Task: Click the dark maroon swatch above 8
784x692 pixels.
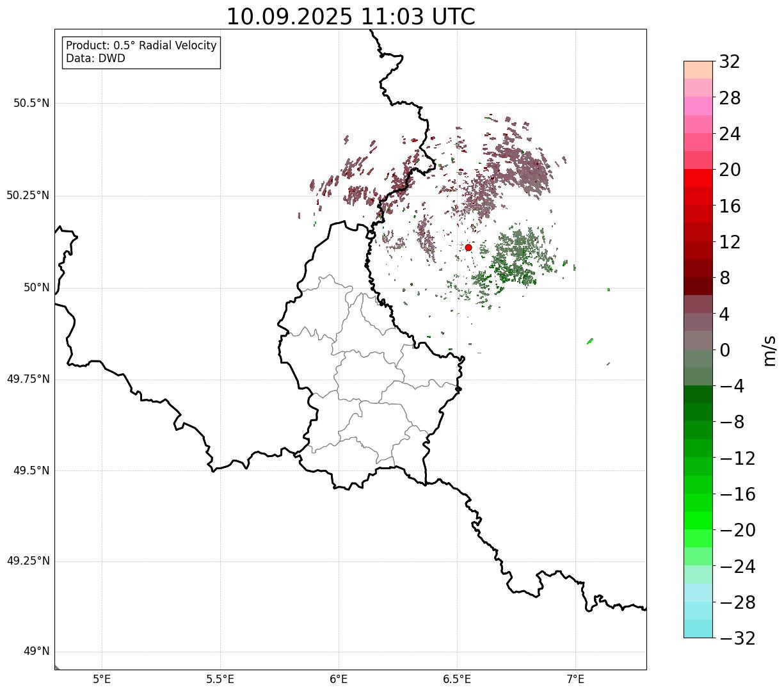Action: point(698,268)
